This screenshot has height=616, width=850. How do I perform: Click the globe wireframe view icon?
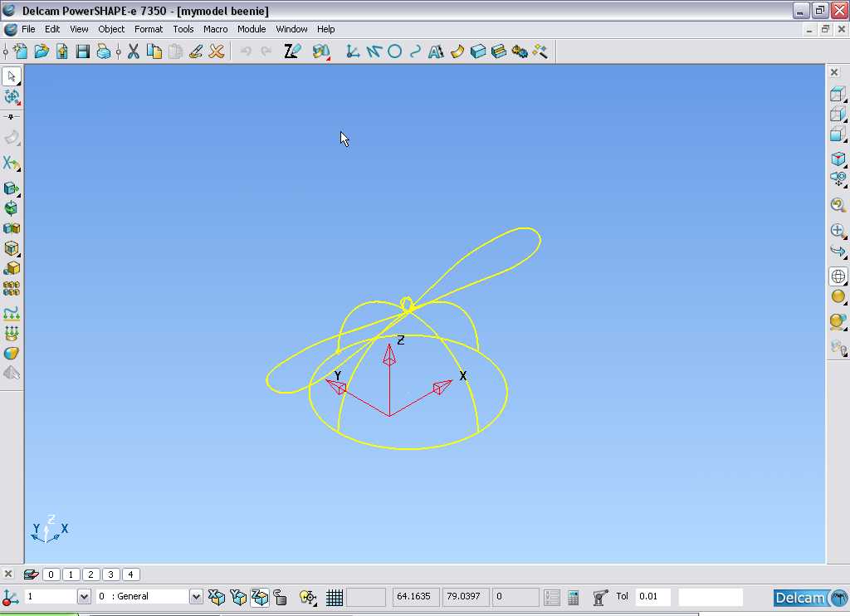pyautogui.click(x=838, y=276)
